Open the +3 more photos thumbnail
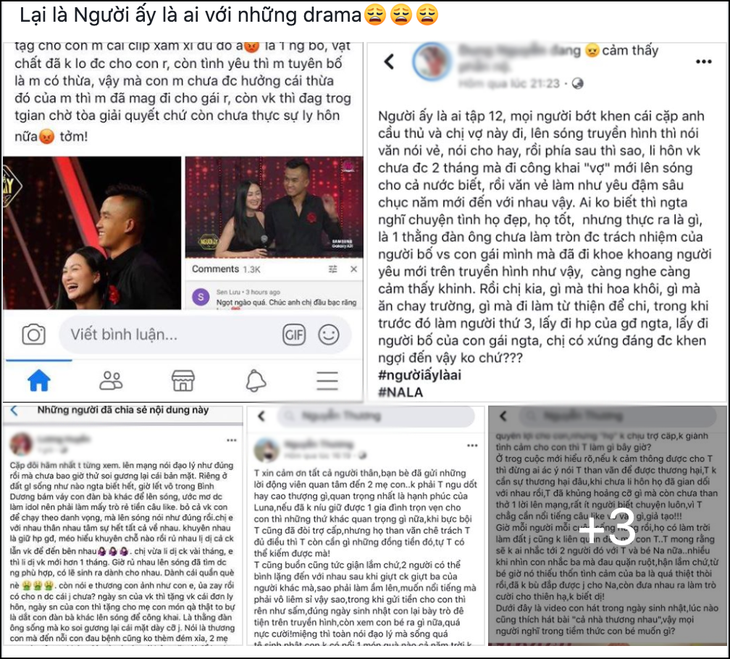 607,525
